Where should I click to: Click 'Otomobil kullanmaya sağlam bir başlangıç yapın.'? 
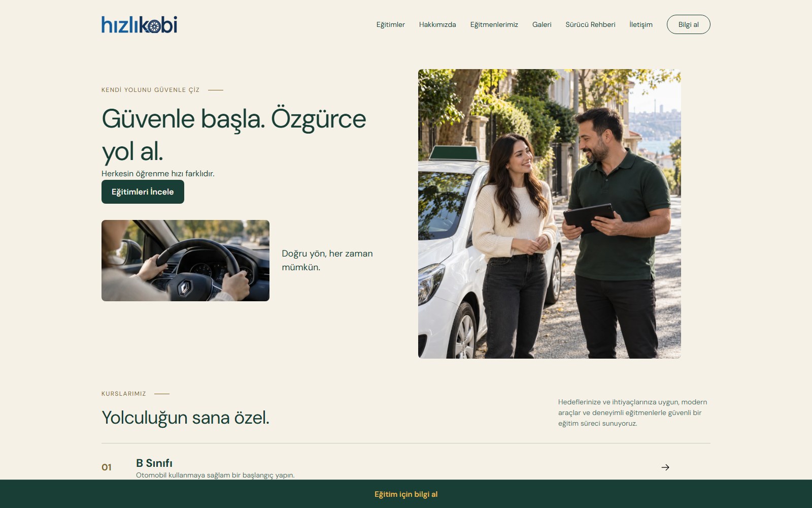coord(215,475)
